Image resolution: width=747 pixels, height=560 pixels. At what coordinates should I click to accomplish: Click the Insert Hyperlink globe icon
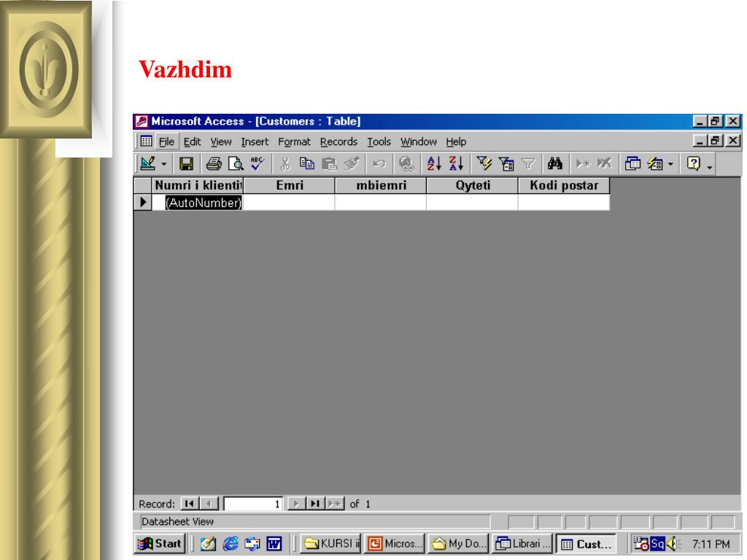tap(406, 164)
